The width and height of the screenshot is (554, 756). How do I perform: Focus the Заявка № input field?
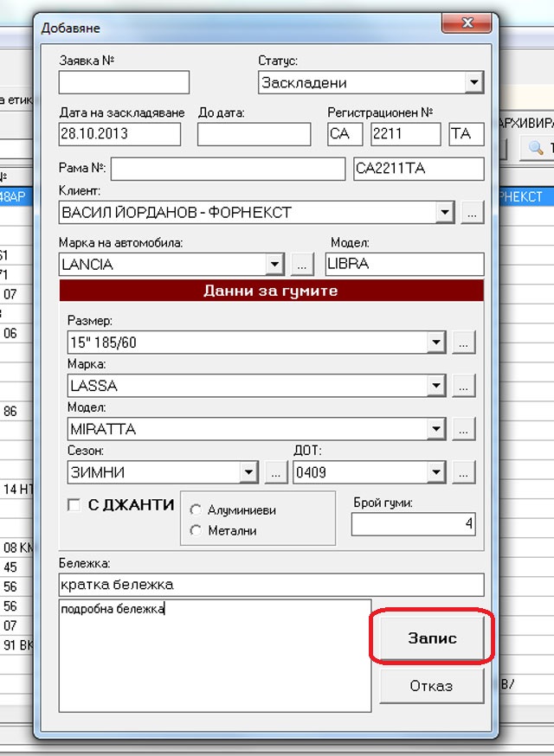pyautogui.click(x=124, y=82)
